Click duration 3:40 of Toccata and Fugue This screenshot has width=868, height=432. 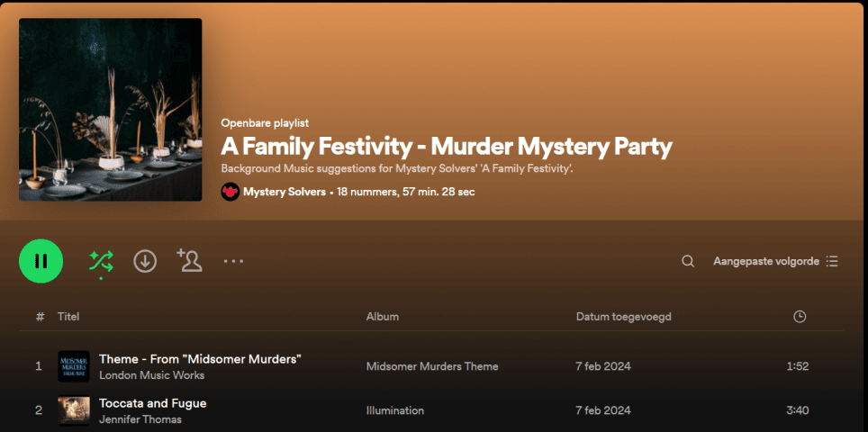pyautogui.click(x=798, y=410)
